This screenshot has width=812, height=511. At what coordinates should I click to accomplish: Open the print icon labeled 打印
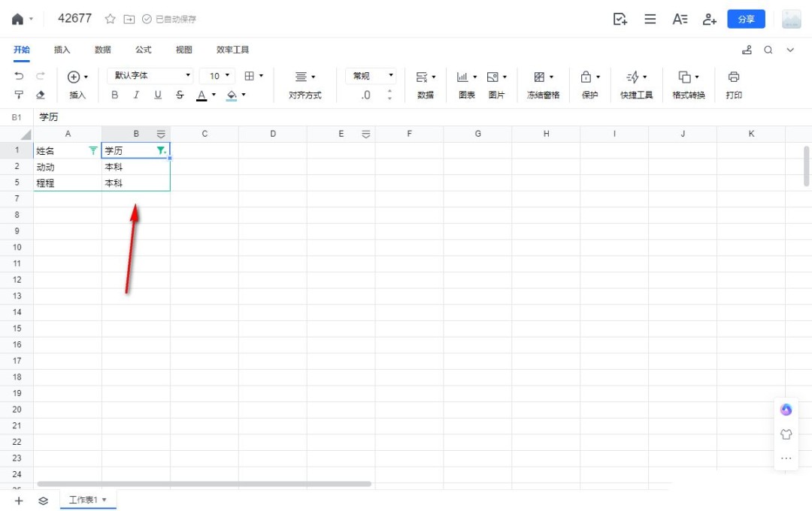tap(734, 77)
